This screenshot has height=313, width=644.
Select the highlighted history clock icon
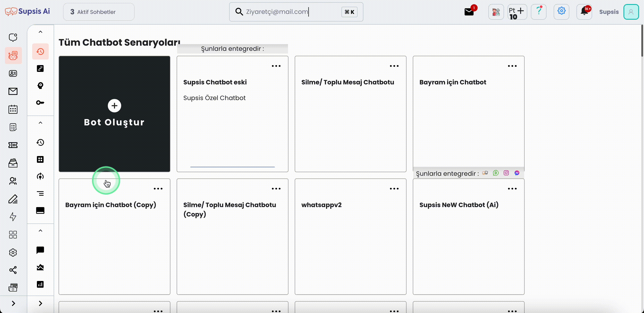coord(40,51)
